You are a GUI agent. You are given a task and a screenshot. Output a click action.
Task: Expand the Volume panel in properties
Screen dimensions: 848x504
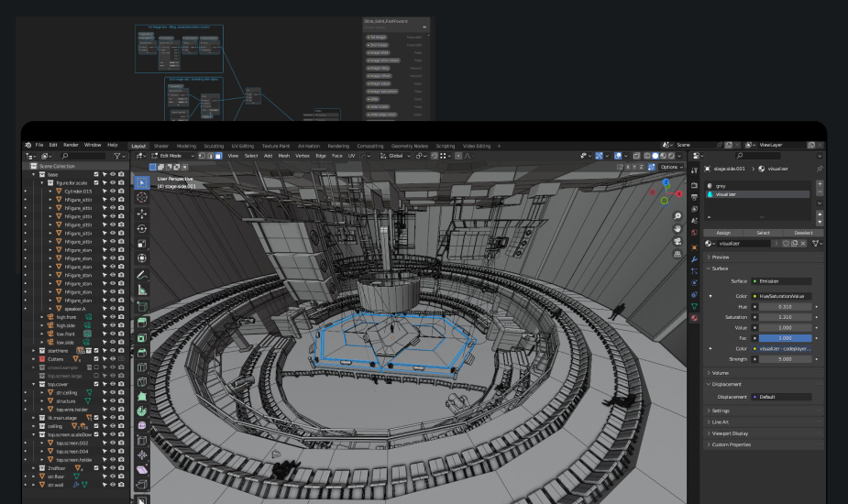721,373
